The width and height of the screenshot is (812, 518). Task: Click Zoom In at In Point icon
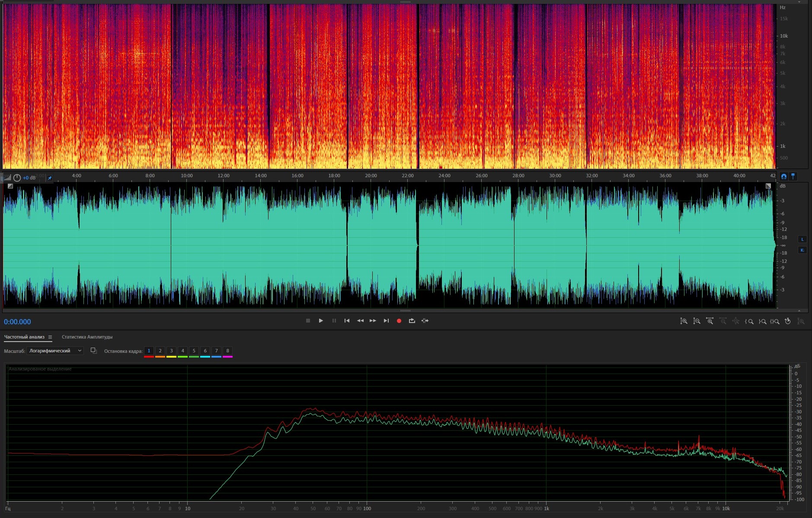[749, 321]
